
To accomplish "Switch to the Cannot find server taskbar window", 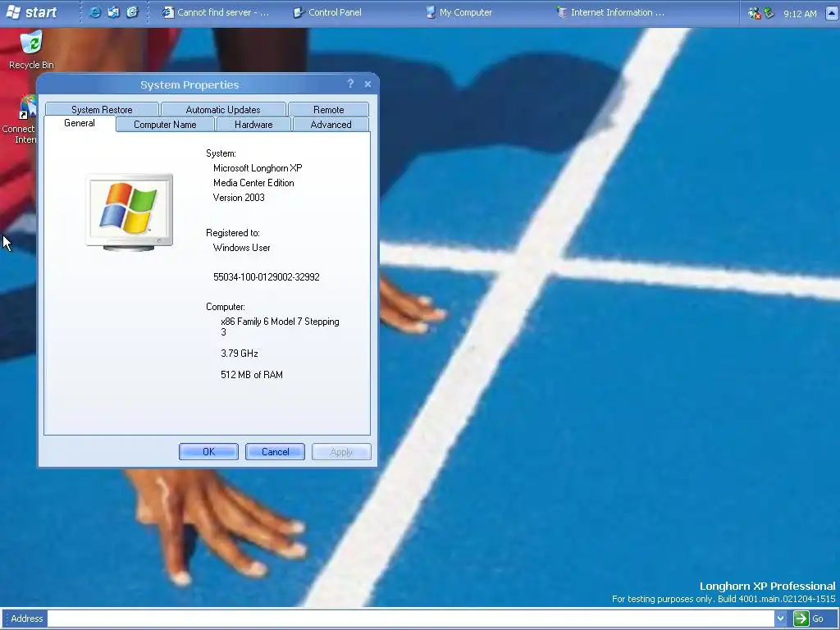I will point(216,12).
